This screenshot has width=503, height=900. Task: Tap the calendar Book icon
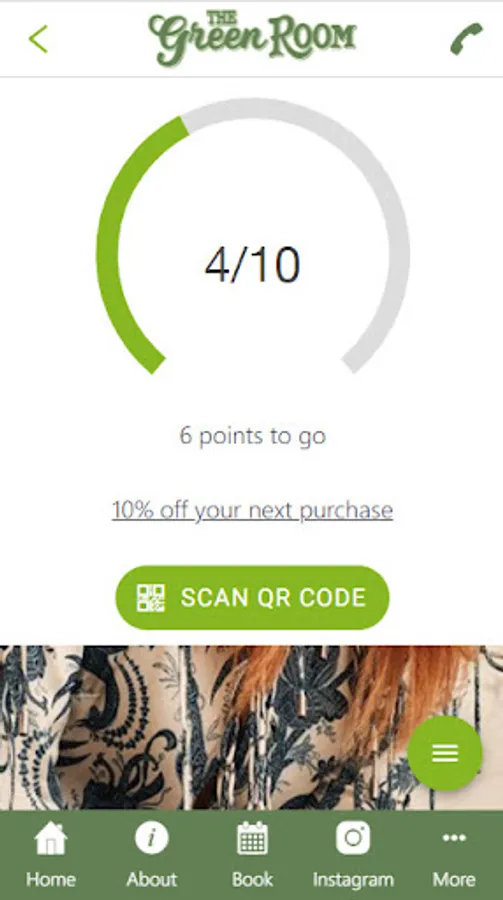253,838
